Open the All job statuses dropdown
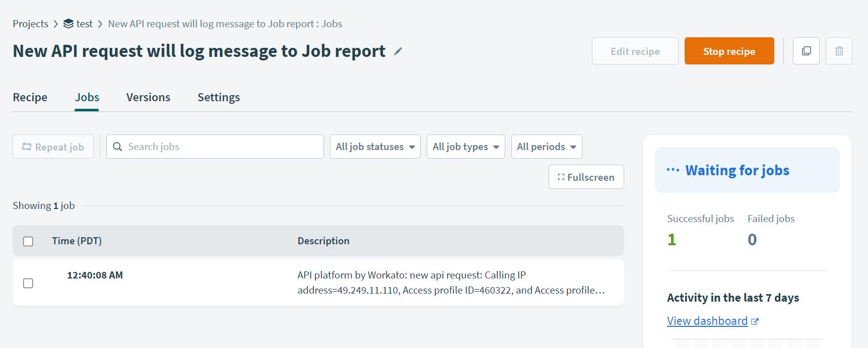This screenshot has width=868, height=348. click(375, 147)
